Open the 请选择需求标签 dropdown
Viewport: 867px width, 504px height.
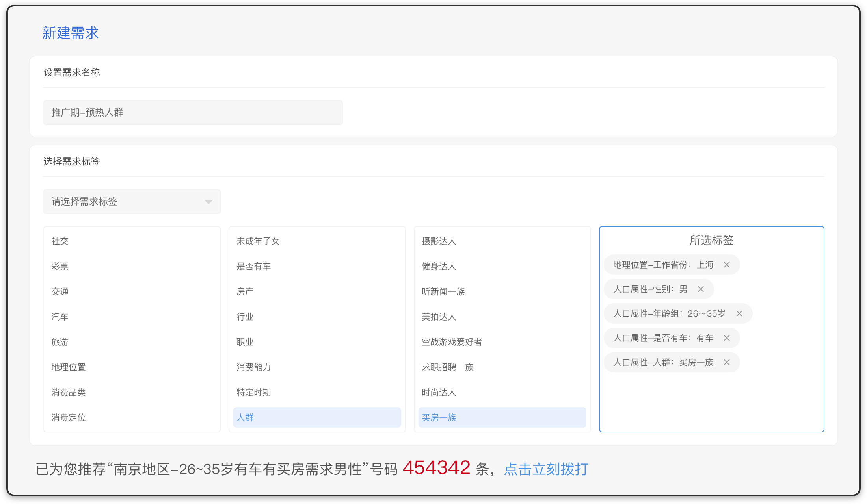point(132,202)
